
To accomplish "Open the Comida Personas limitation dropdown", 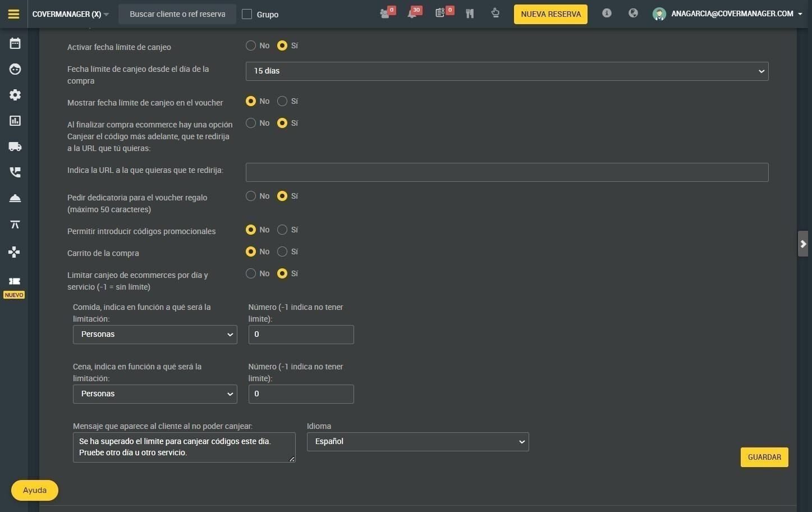I will click(x=155, y=335).
